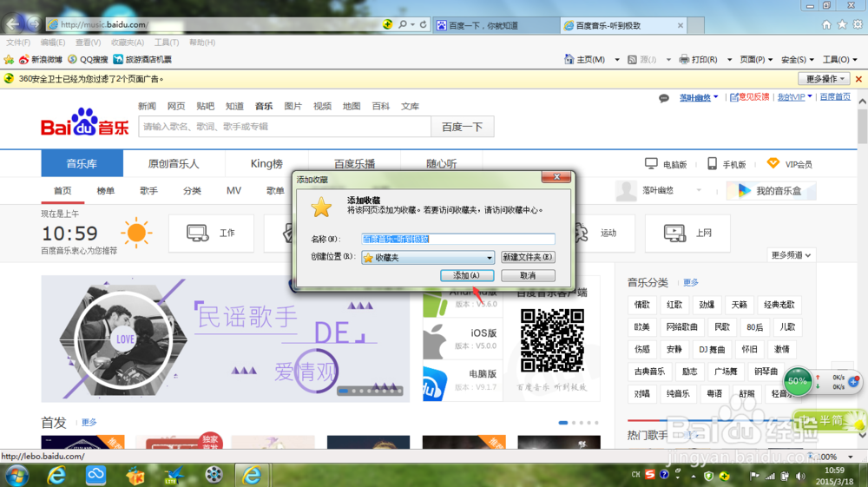868x487 pixels.
Task: Open the 收藏夹(A) menu
Action: click(128, 42)
